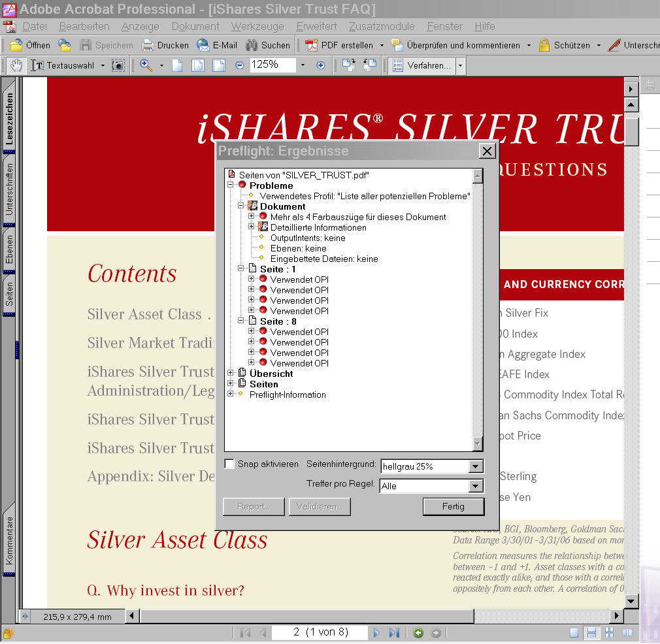Image resolution: width=660 pixels, height=644 pixels.
Task: Click the Drucken printer icon
Action: [147, 45]
